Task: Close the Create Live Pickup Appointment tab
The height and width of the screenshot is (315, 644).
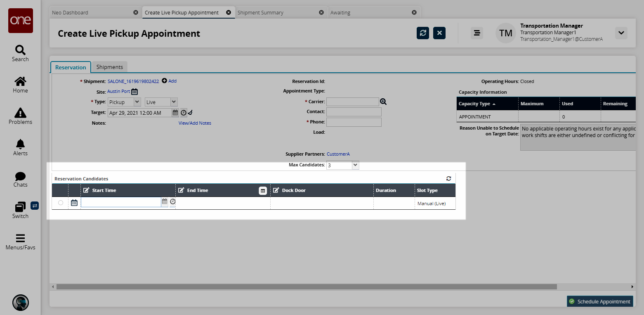Action: pyautogui.click(x=229, y=12)
